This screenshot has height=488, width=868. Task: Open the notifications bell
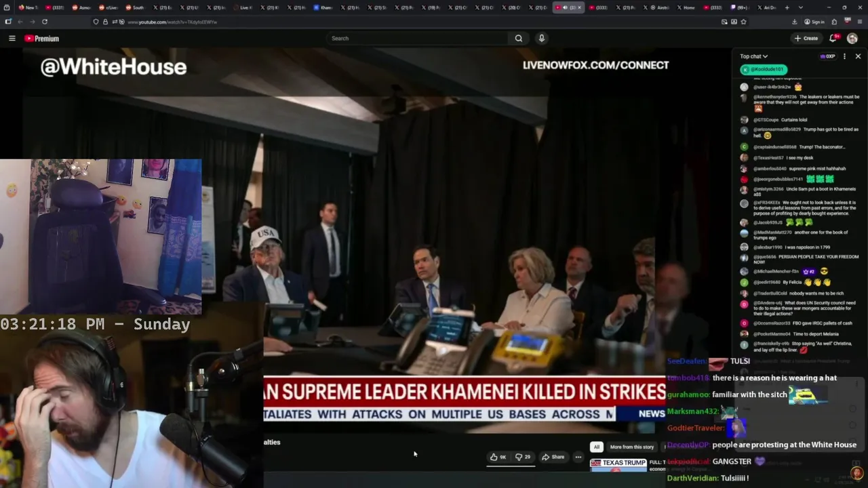pos(833,39)
